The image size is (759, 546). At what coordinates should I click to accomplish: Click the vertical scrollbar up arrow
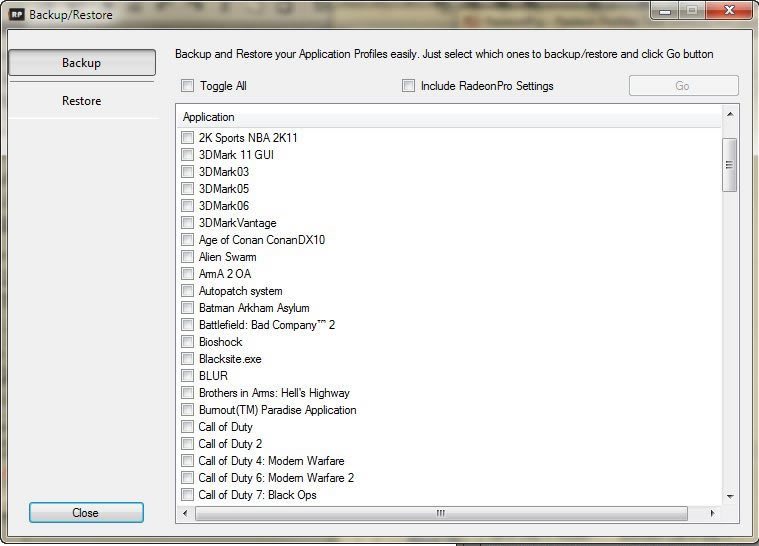click(x=730, y=114)
